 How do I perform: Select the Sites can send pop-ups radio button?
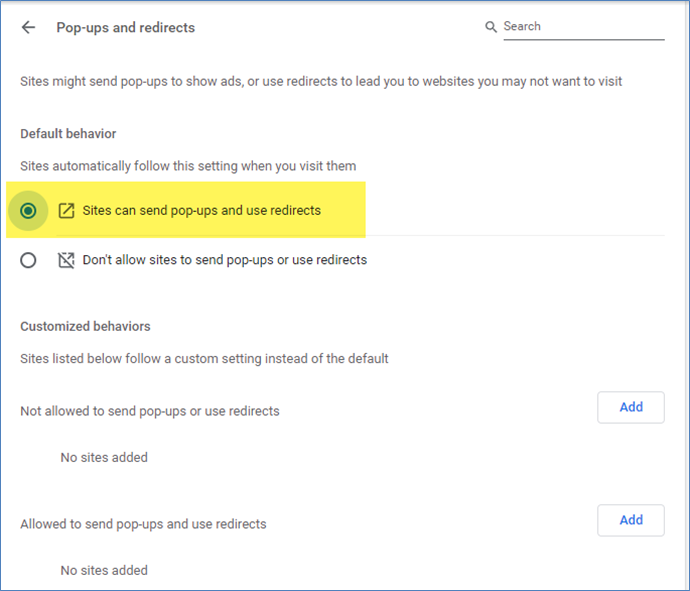click(28, 211)
